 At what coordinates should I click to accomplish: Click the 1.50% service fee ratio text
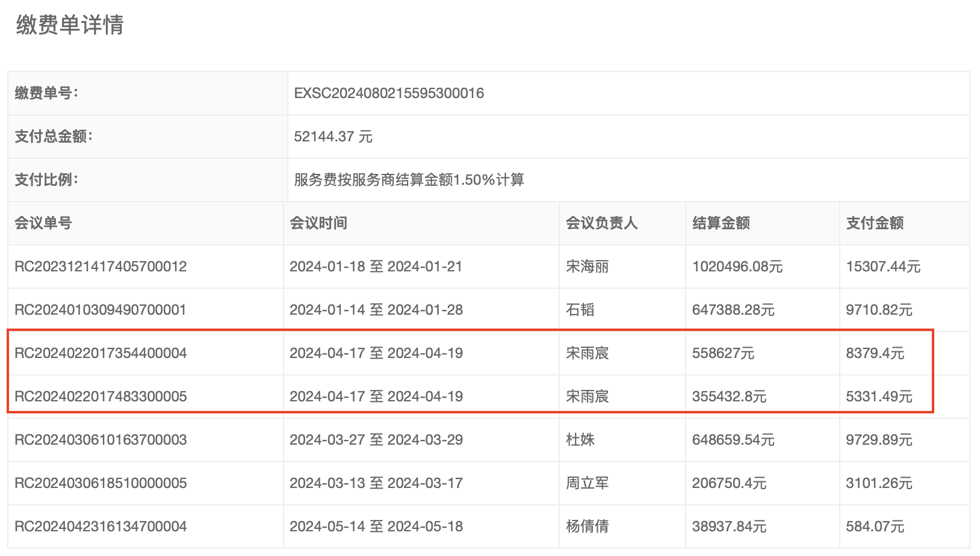click(409, 180)
